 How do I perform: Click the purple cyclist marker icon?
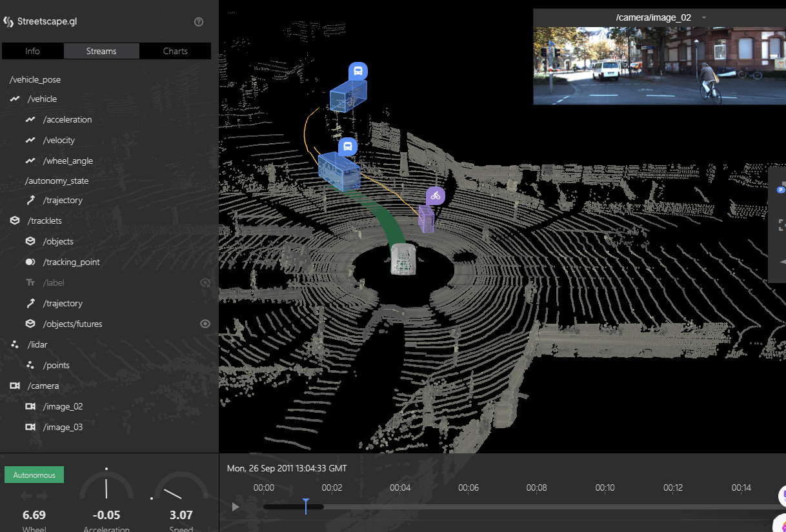(x=436, y=196)
